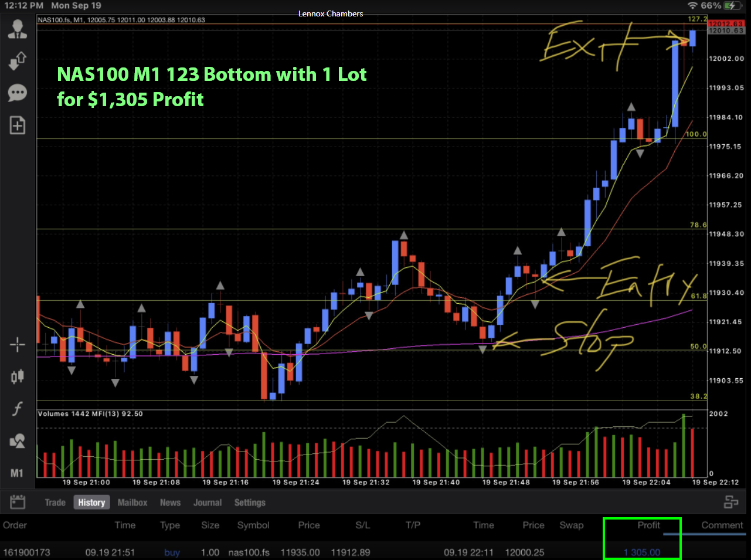The height and width of the screenshot is (560, 751).
Task: Click the close time 09.19 22:11
Action: tap(469, 552)
